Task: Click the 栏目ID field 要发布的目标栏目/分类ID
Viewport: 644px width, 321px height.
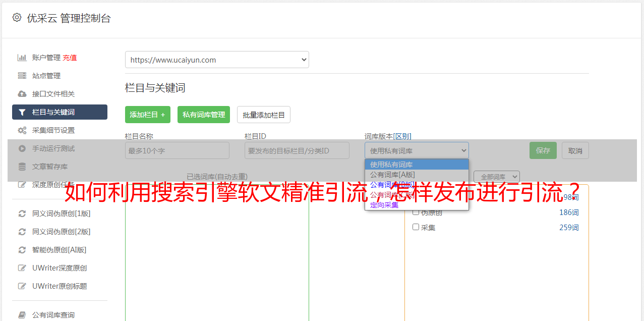Action: click(297, 150)
